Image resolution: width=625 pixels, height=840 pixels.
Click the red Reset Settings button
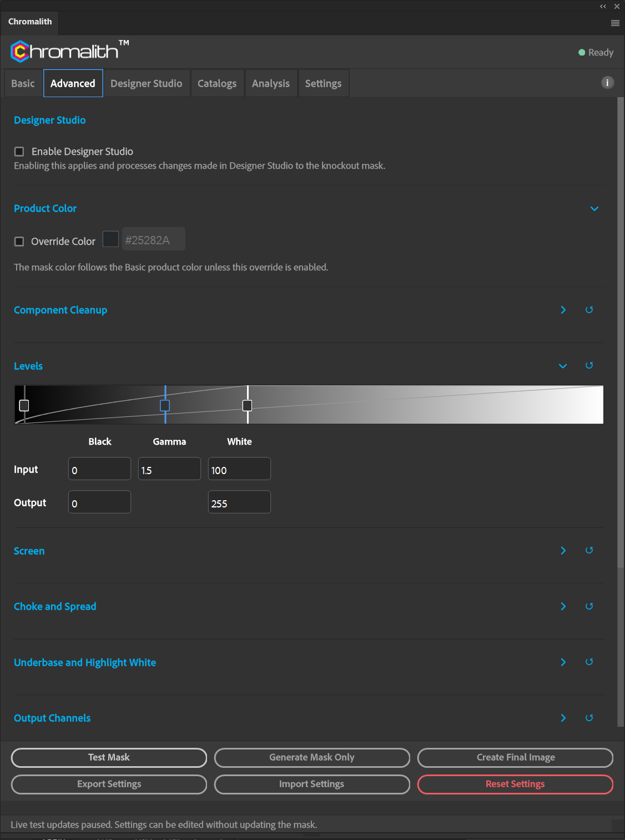point(516,784)
